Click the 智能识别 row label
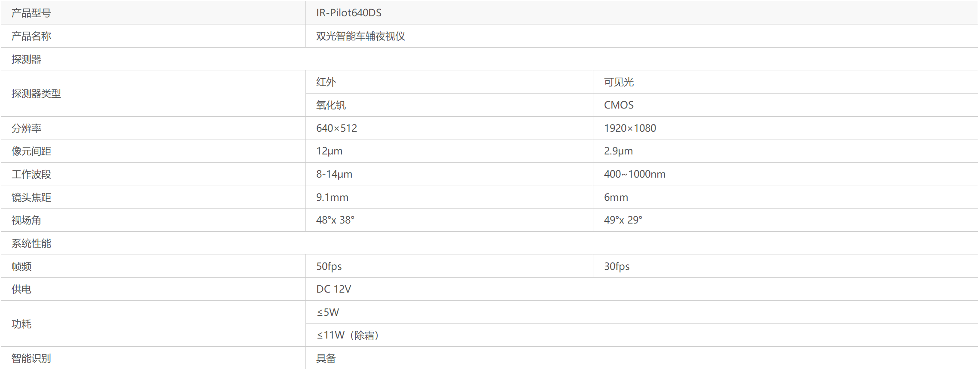980x369 pixels. coord(31,358)
